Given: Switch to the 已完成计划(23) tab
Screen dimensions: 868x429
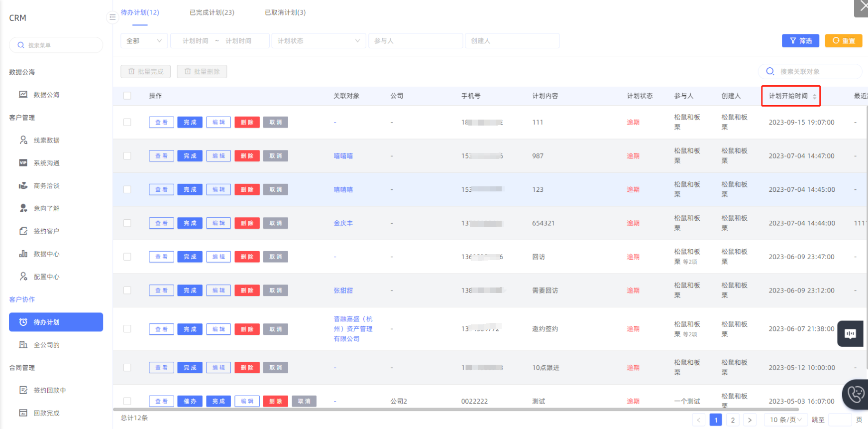Looking at the screenshot, I should (212, 12).
